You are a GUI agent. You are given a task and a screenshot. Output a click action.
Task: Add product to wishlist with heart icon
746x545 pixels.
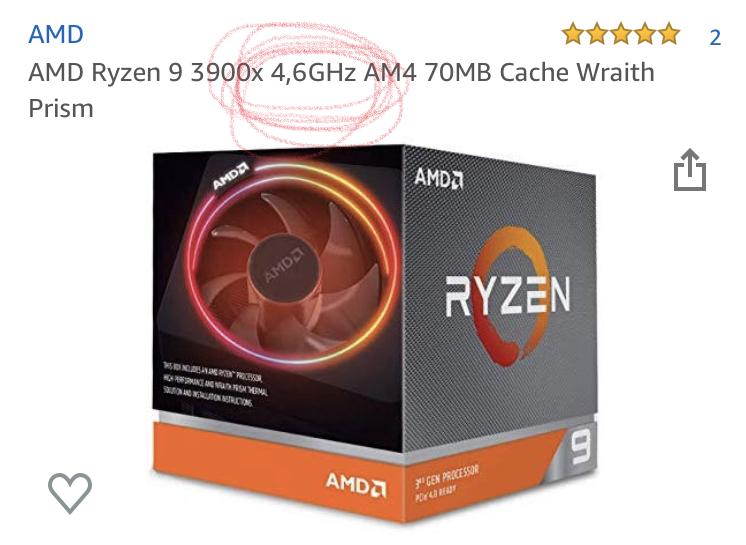point(70,493)
